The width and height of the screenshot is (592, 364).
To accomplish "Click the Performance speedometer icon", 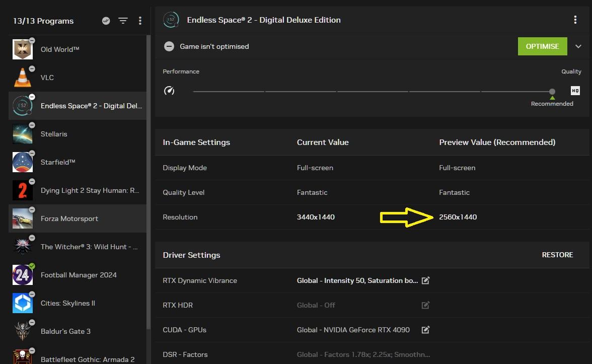I will (169, 91).
